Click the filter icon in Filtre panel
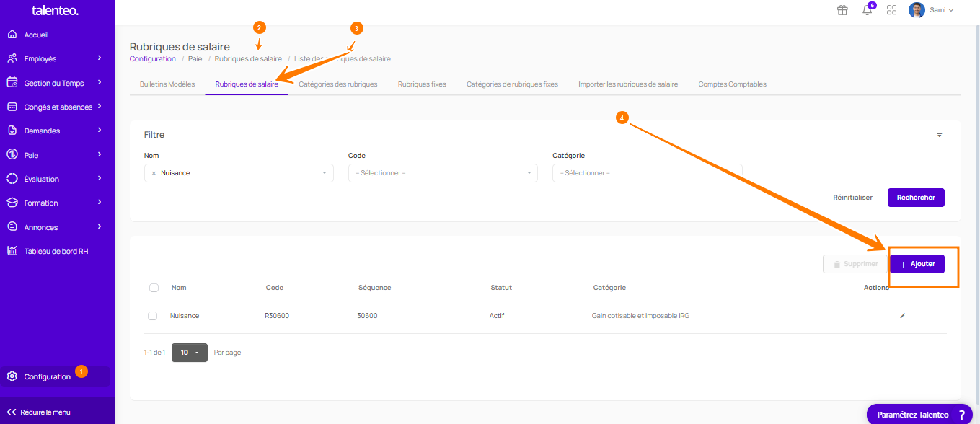Image resolution: width=980 pixels, height=424 pixels. tap(939, 135)
